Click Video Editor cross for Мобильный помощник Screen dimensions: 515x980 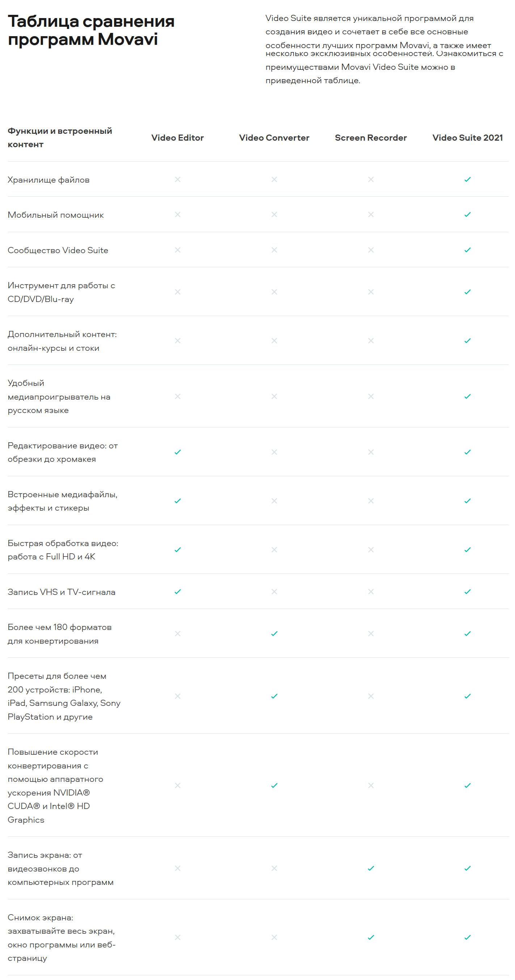click(177, 214)
